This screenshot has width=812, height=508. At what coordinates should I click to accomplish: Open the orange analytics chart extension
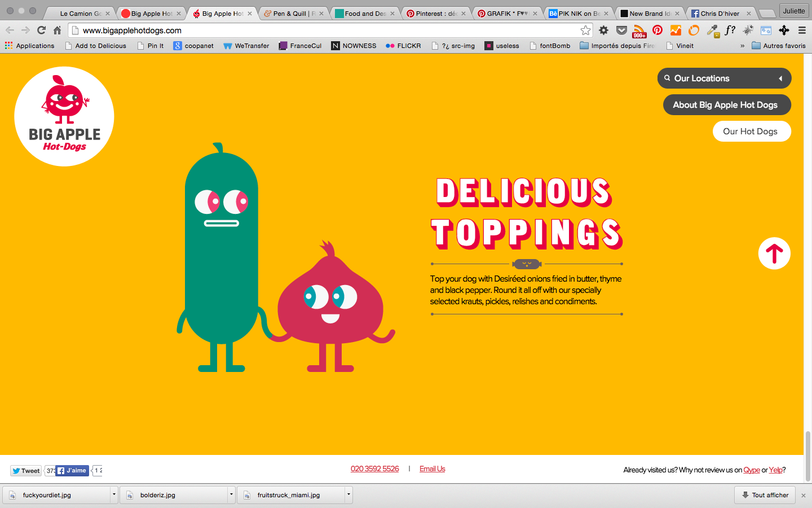[676, 30]
